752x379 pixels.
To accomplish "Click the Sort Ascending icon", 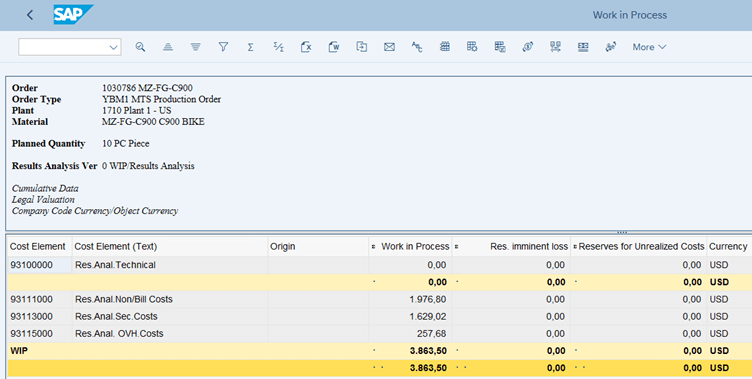I will tap(168, 47).
